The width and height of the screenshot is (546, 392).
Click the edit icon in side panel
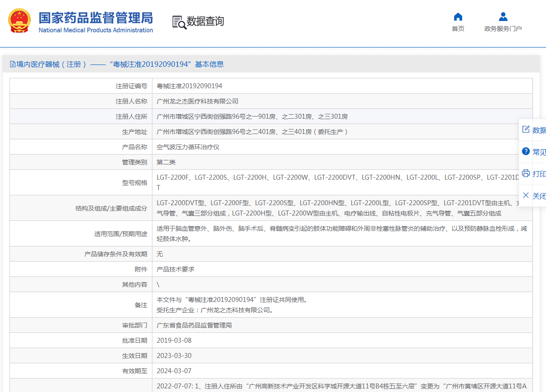[x=526, y=129]
